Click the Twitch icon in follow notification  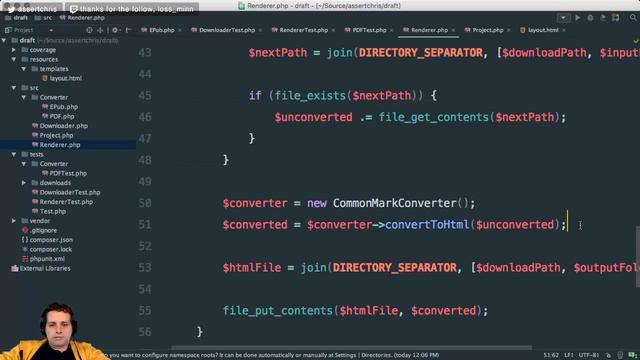pyautogui.click(x=73, y=9)
